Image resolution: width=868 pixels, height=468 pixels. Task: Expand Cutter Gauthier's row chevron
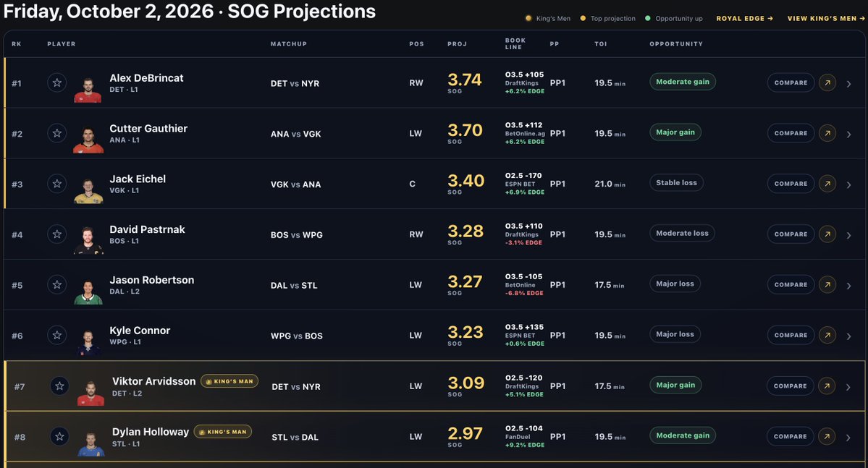click(848, 135)
